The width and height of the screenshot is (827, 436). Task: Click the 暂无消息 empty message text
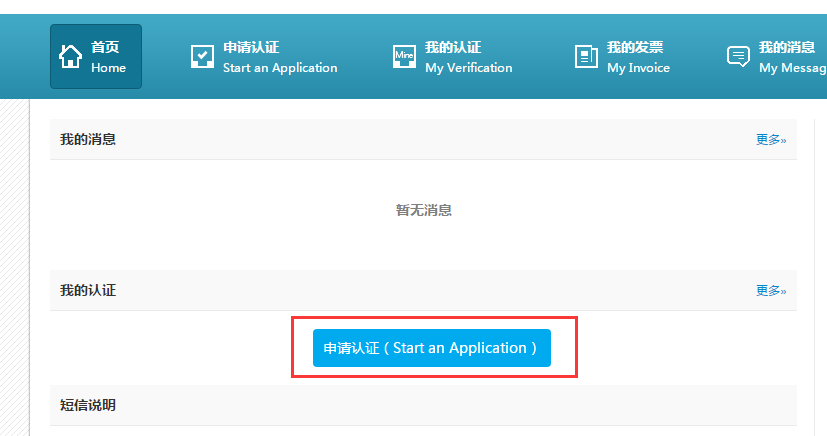(423, 210)
